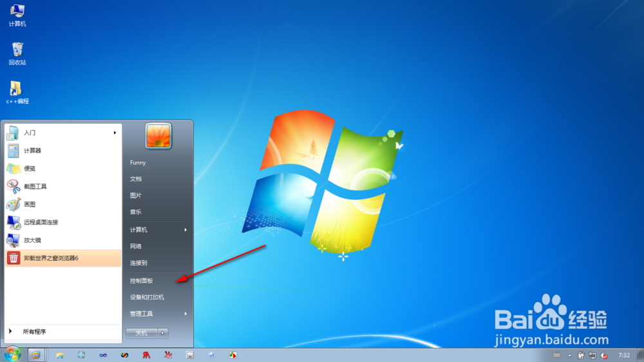Screen dimensions: 644x362
Task: Open 画图 paint program
Action: point(63,204)
